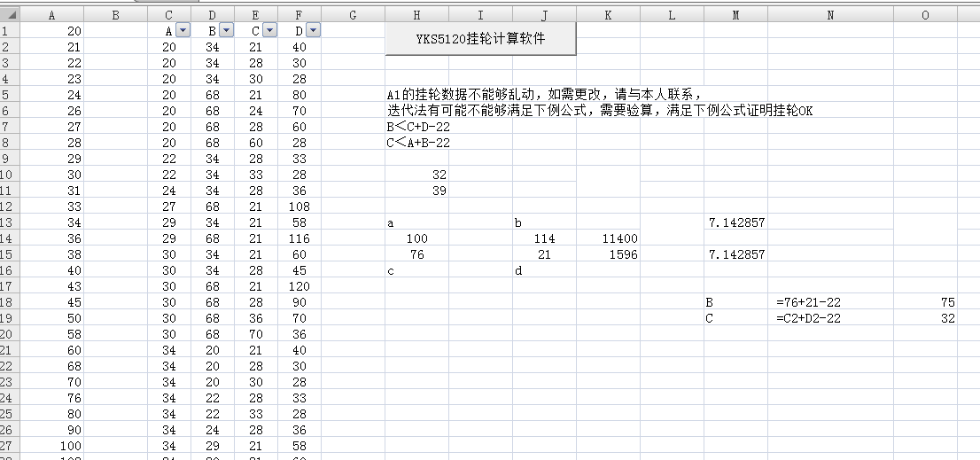
Task: Select the cell labeled 'a' in column H
Action: (416, 222)
